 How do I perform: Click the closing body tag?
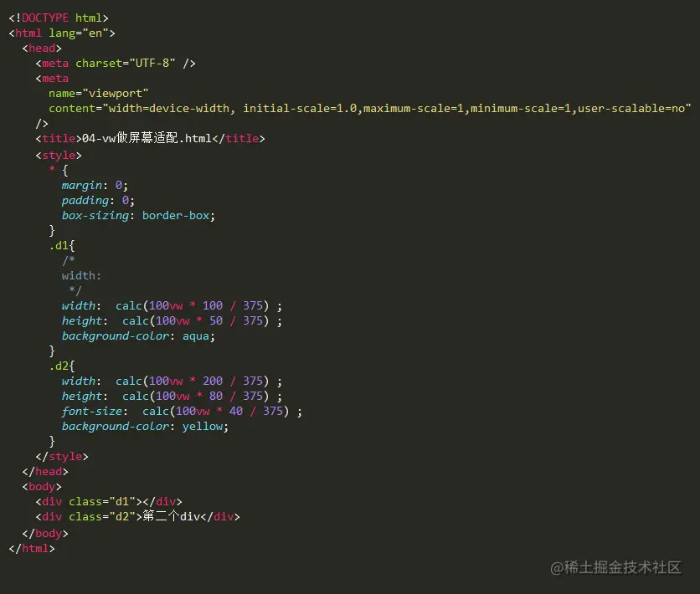point(45,534)
